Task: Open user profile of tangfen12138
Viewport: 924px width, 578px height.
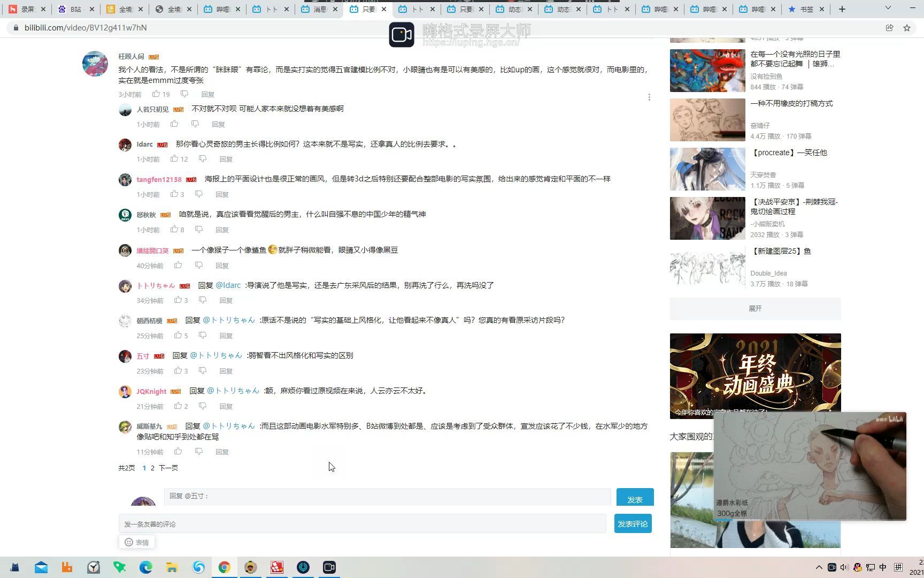Action: tap(159, 179)
